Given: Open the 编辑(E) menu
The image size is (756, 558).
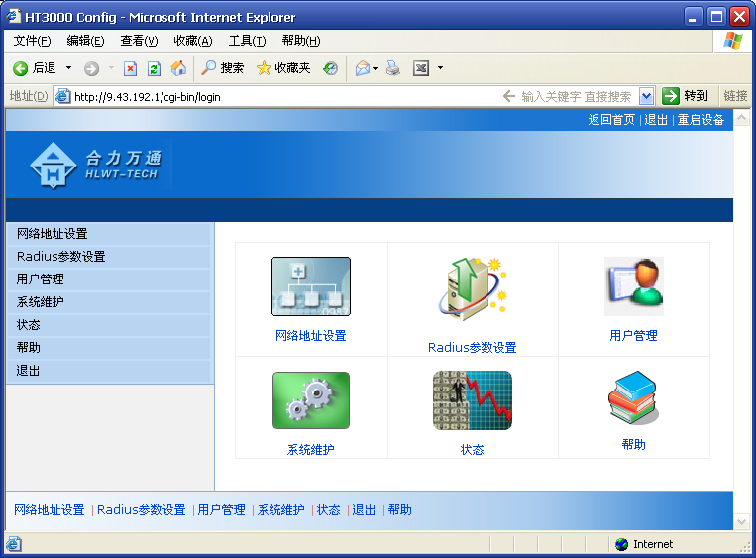Looking at the screenshot, I should [x=85, y=41].
